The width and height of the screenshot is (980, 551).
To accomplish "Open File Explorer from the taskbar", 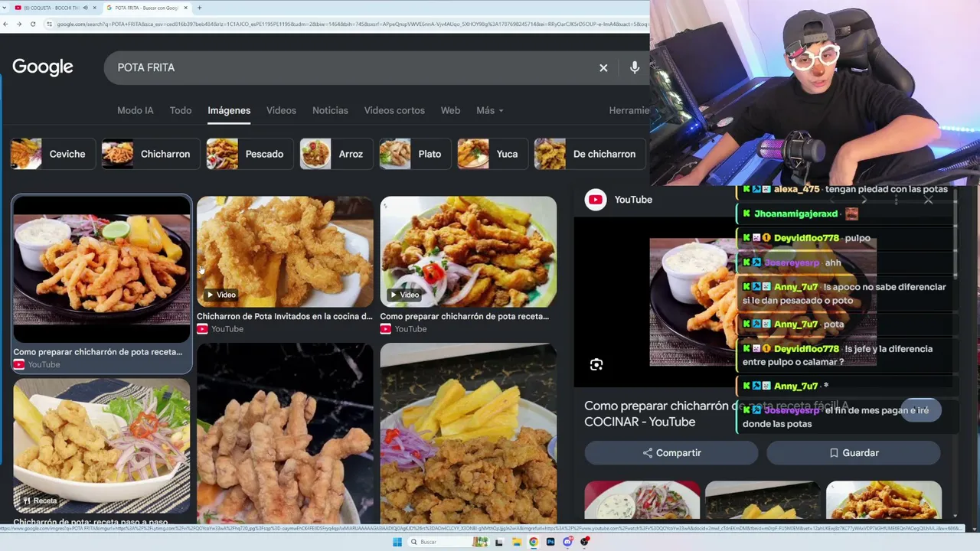I will tap(517, 542).
